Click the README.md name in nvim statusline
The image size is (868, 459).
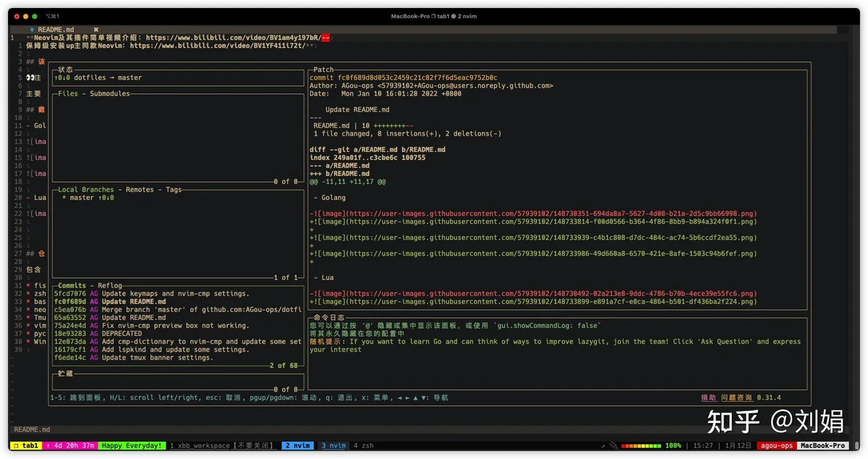(x=31, y=429)
